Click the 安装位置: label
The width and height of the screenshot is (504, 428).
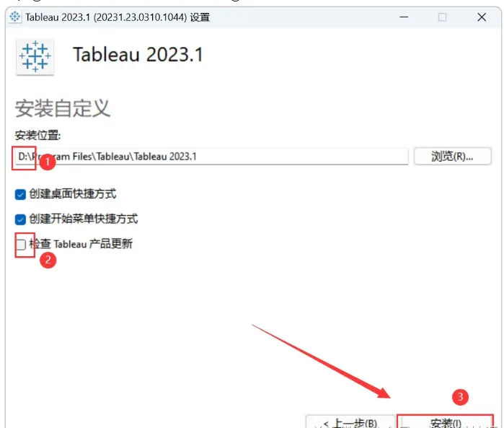click(x=37, y=135)
